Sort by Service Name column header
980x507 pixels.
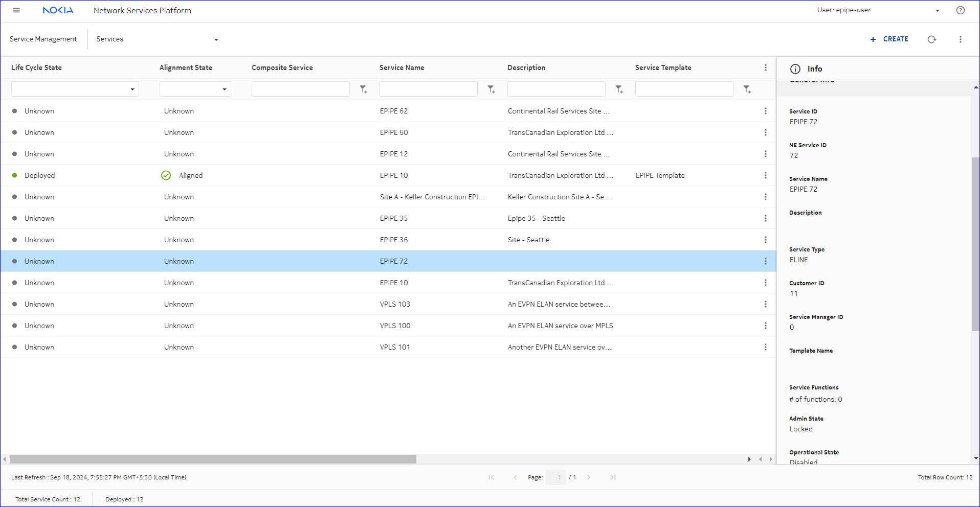[x=402, y=67]
